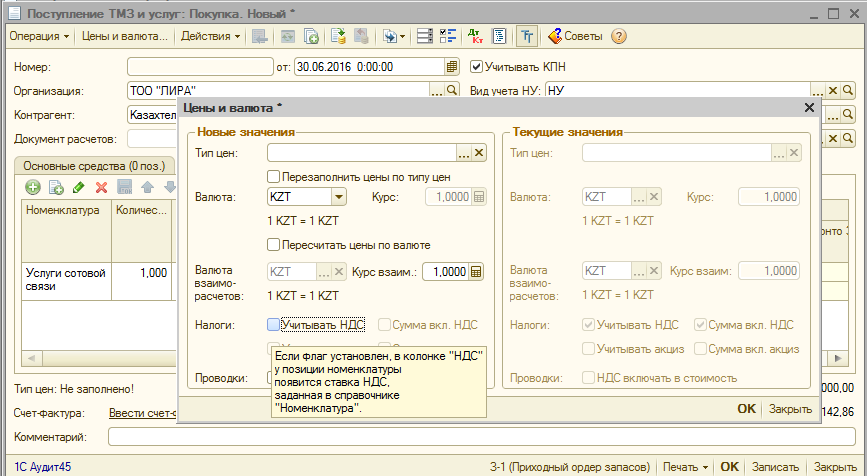Click the checklist icon in the toolbar
The width and height of the screenshot is (867, 476).
click(448, 36)
